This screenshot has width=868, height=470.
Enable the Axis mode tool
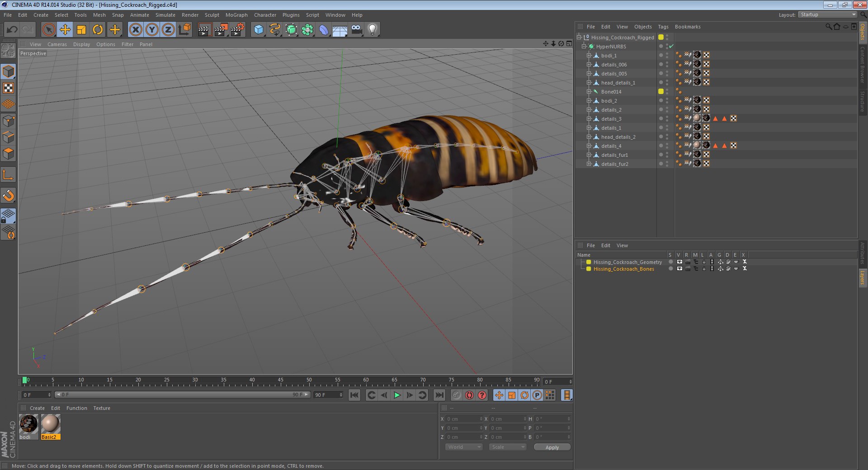point(9,174)
